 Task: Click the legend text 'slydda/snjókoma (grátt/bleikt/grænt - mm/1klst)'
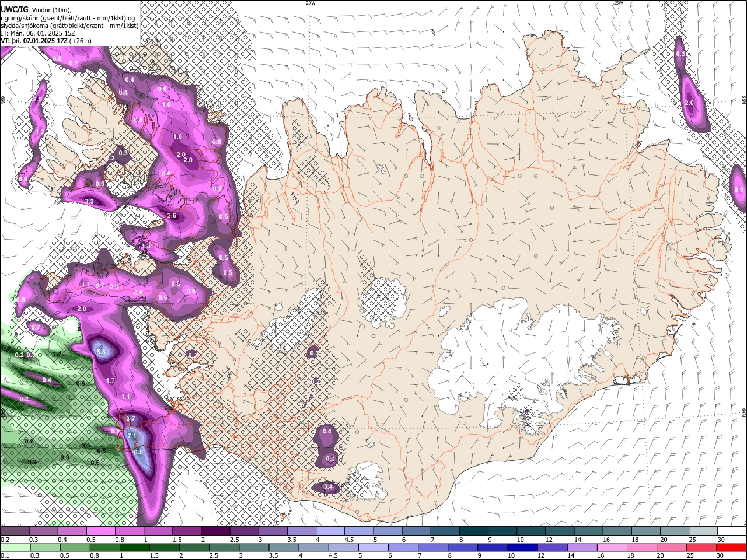click(69, 26)
